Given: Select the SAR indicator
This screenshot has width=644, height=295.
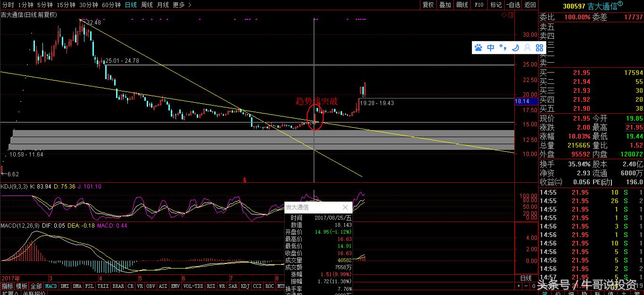Looking at the screenshot, I should coord(233,286).
